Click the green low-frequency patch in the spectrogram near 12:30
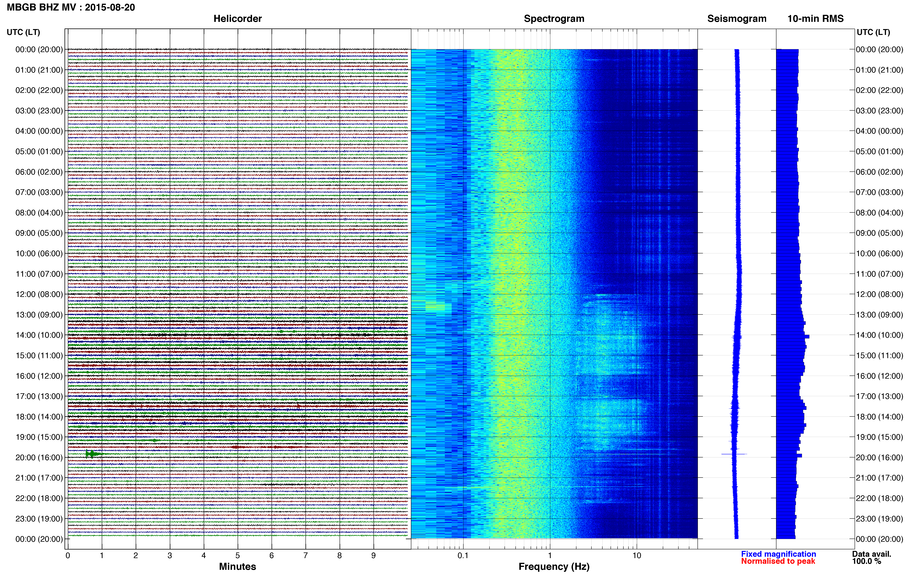924x578 pixels. 435,307
